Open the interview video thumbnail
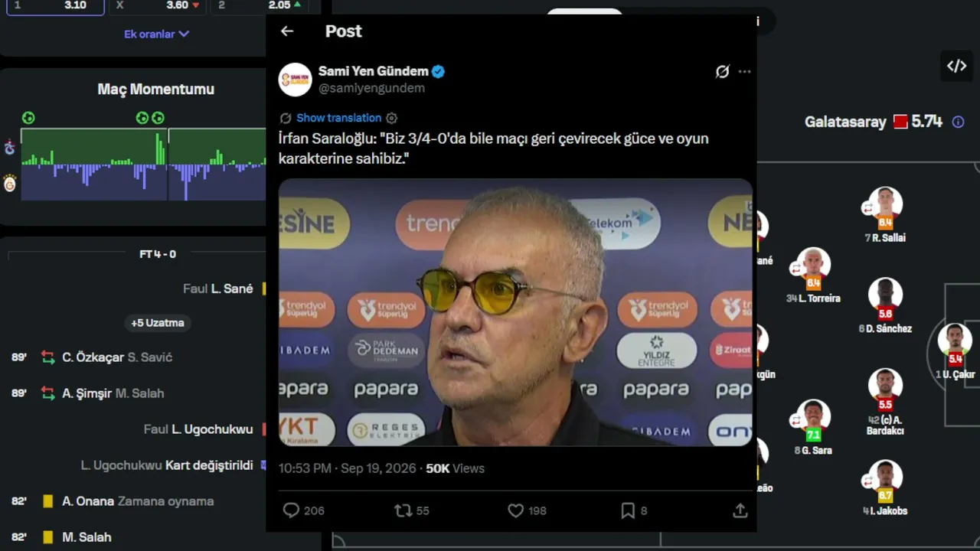This screenshot has height=551, width=980. point(516,312)
